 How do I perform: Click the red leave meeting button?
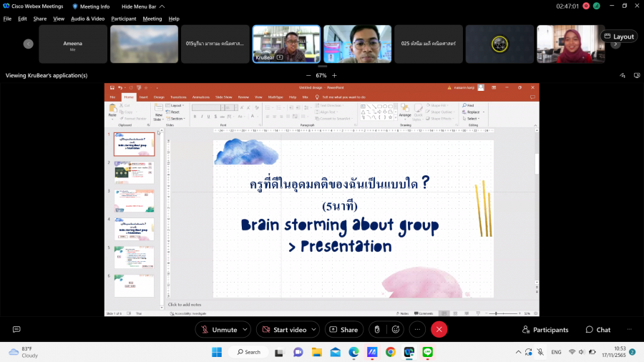click(439, 329)
